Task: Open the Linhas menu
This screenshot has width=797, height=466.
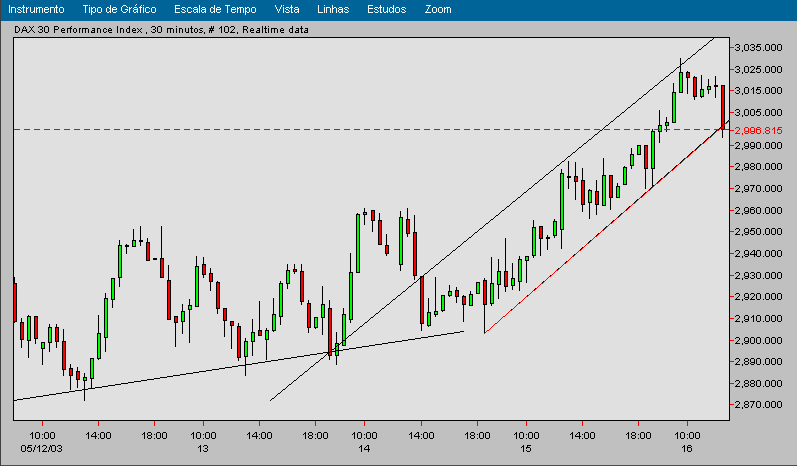Action: [x=333, y=9]
